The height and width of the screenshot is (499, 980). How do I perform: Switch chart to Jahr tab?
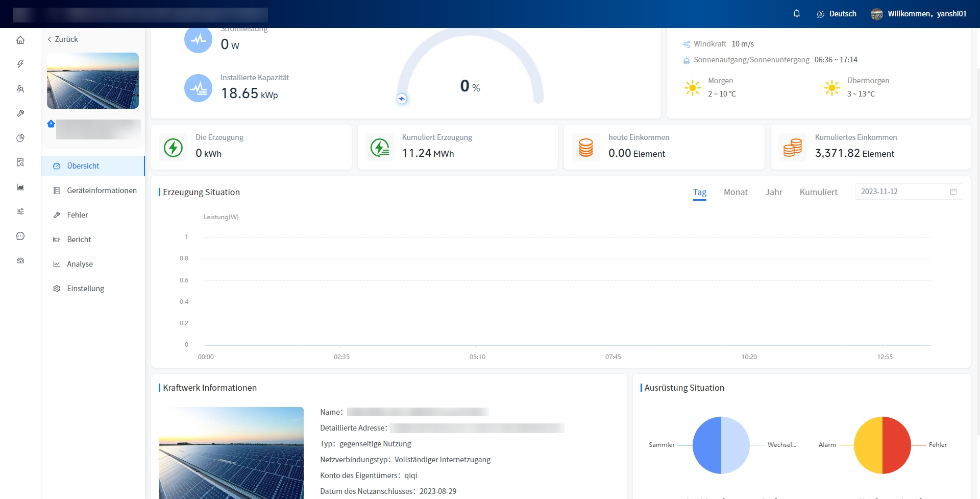point(773,192)
